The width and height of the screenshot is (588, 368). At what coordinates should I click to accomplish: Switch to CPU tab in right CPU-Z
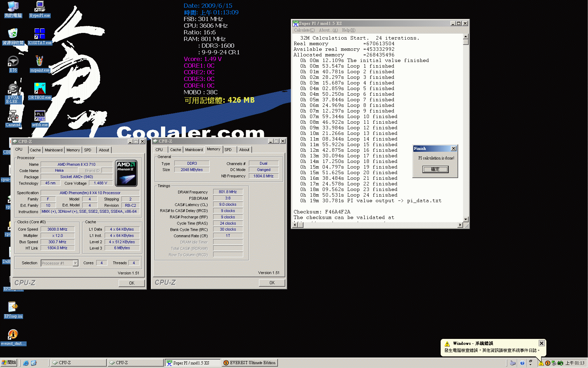pyautogui.click(x=159, y=150)
